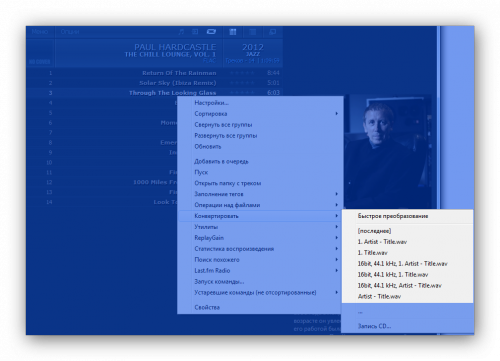The image size is (500, 361).
Task: Click the highlighted Конвертировать entry
Action: click(260, 216)
